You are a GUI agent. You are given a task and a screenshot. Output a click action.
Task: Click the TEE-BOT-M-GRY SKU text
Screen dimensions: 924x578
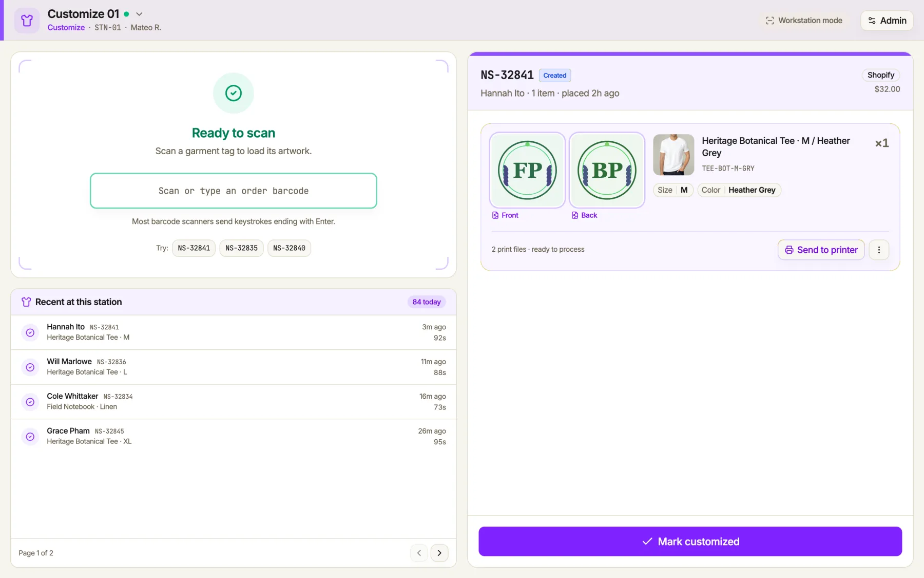(728, 169)
